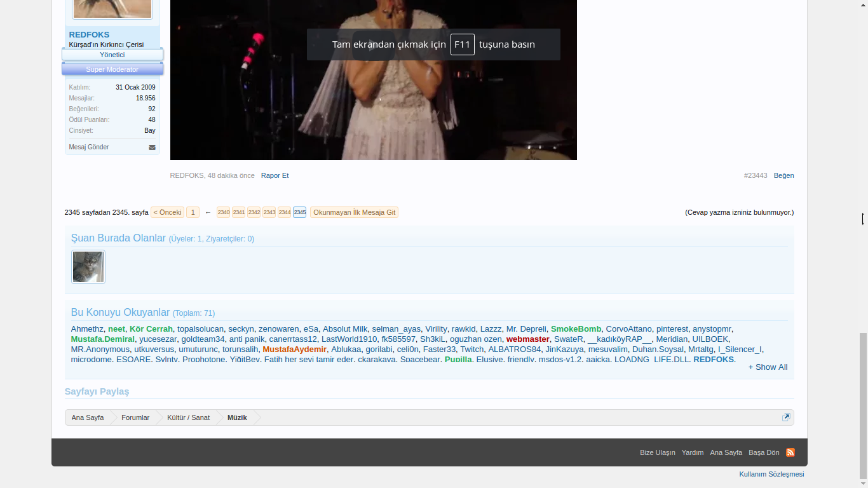868x488 pixels.
Task: Select Kültür / Sanat breadcrumb item
Action: (188, 417)
